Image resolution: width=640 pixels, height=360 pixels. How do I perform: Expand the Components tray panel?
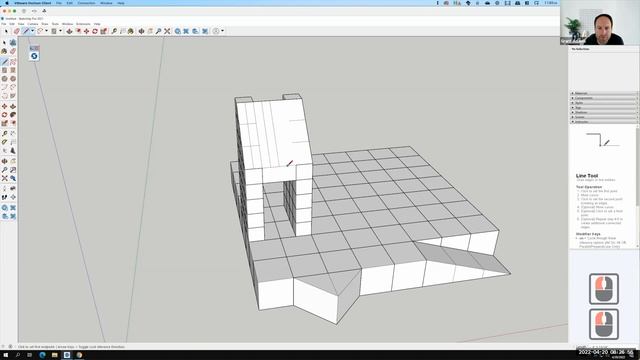coord(603,98)
